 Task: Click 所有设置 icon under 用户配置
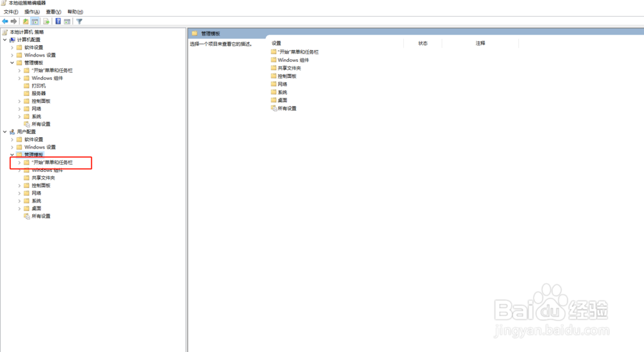26,216
